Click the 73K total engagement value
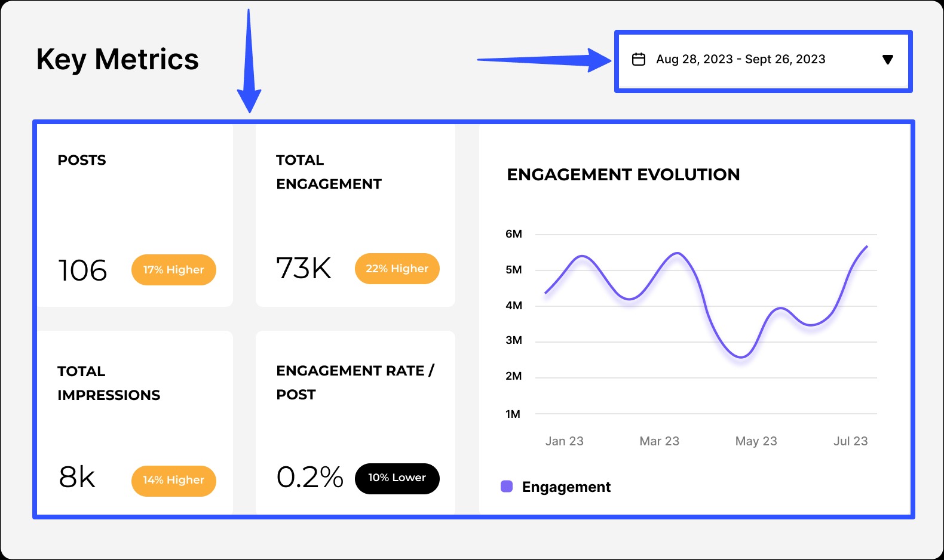The image size is (944, 560). tap(304, 269)
